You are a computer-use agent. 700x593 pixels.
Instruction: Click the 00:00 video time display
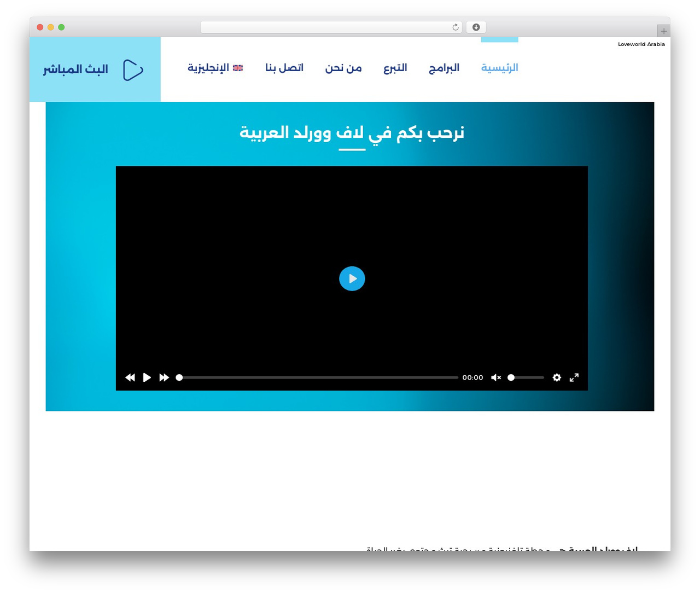[x=472, y=377]
